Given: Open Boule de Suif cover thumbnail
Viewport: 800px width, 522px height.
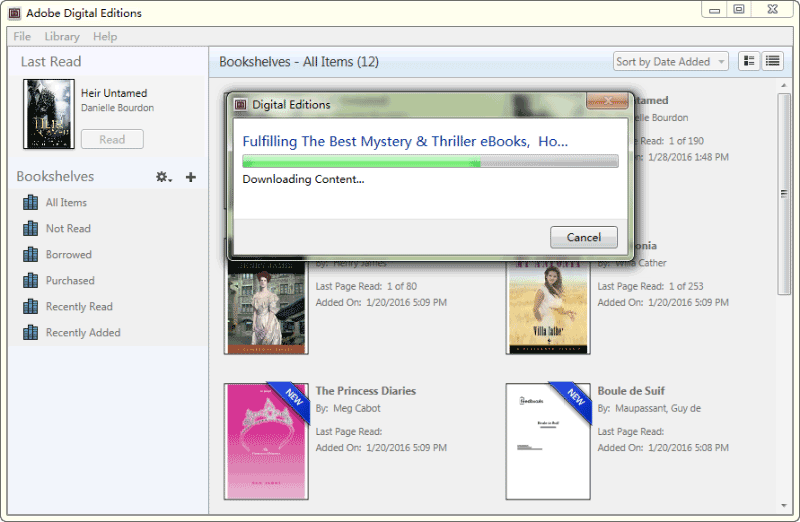Looking at the screenshot, I should coord(547,440).
